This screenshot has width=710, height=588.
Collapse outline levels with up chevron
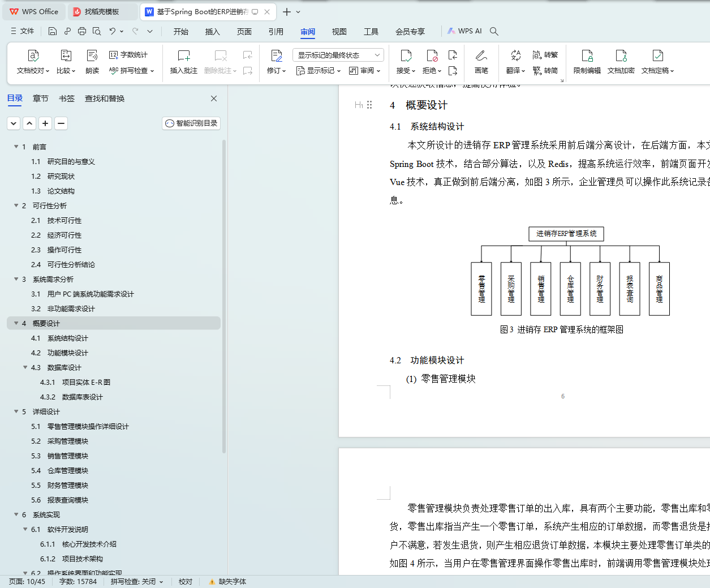(29, 123)
